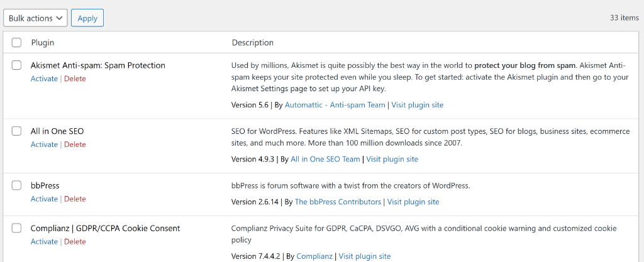Activate the Akismet Anti-spam plugin
The width and height of the screenshot is (644, 262).
[44, 79]
